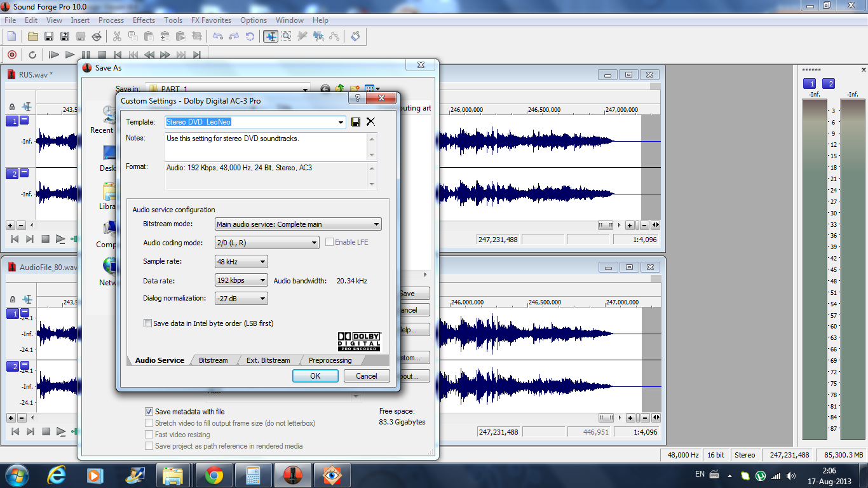
Task: Click the Windows Start button
Action: pyautogui.click(x=16, y=475)
